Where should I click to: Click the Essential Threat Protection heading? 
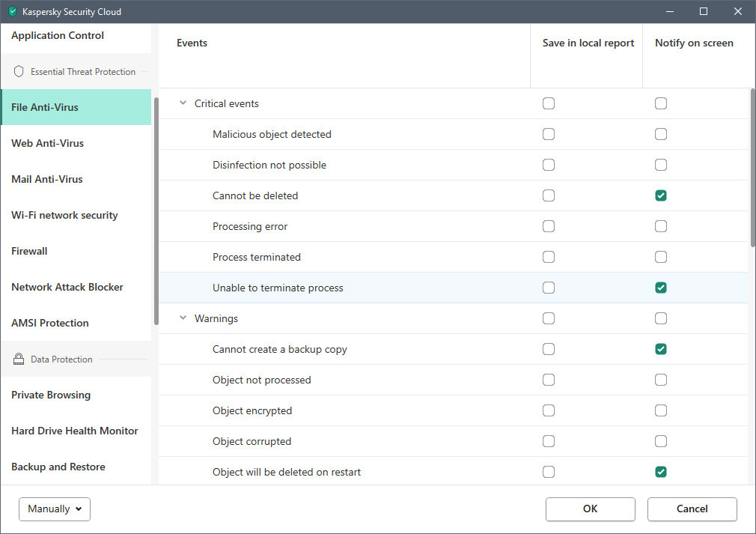(x=83, y=71)
